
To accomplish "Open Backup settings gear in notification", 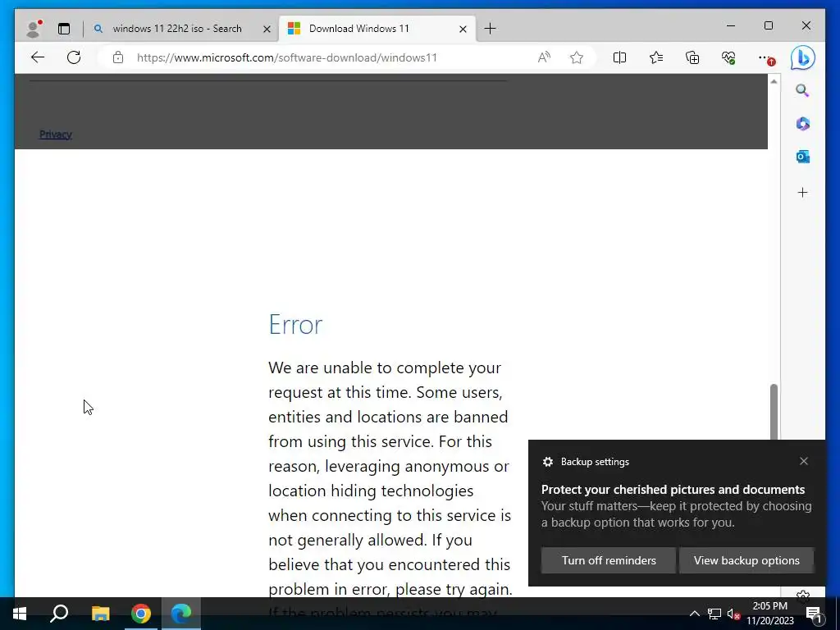I will [547, 462].
